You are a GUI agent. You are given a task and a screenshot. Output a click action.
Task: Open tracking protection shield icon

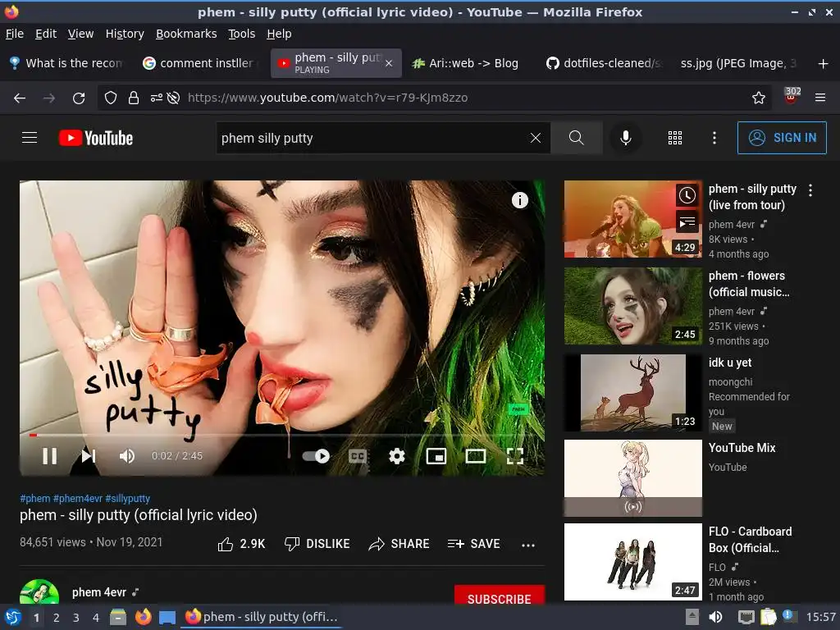(x=111, y=98)
